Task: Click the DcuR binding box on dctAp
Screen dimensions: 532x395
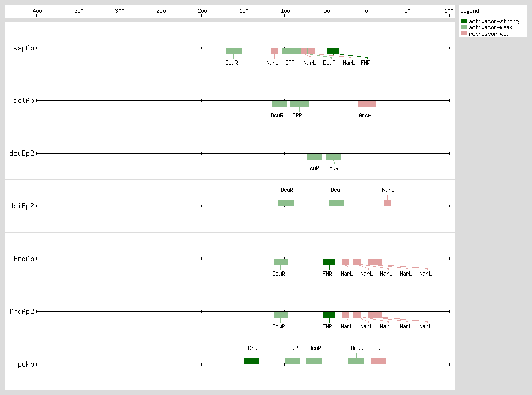Action: point(279,104)
